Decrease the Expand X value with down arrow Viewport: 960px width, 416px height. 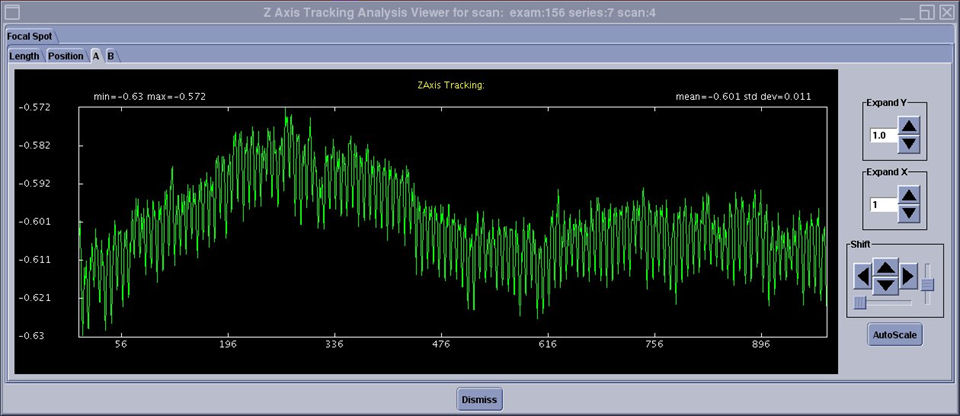pyautogui.click(x=908, y=213)
